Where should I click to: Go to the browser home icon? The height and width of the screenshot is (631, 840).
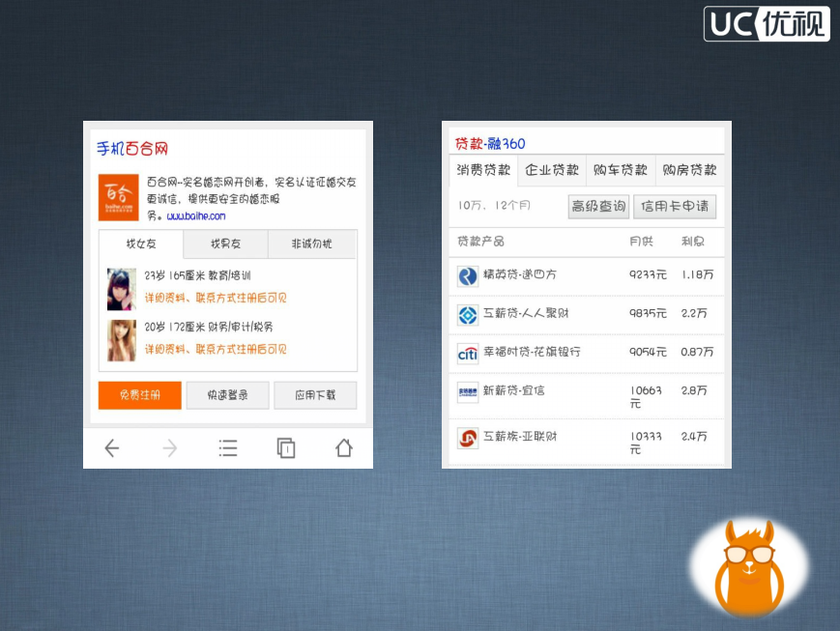(344, 447)
